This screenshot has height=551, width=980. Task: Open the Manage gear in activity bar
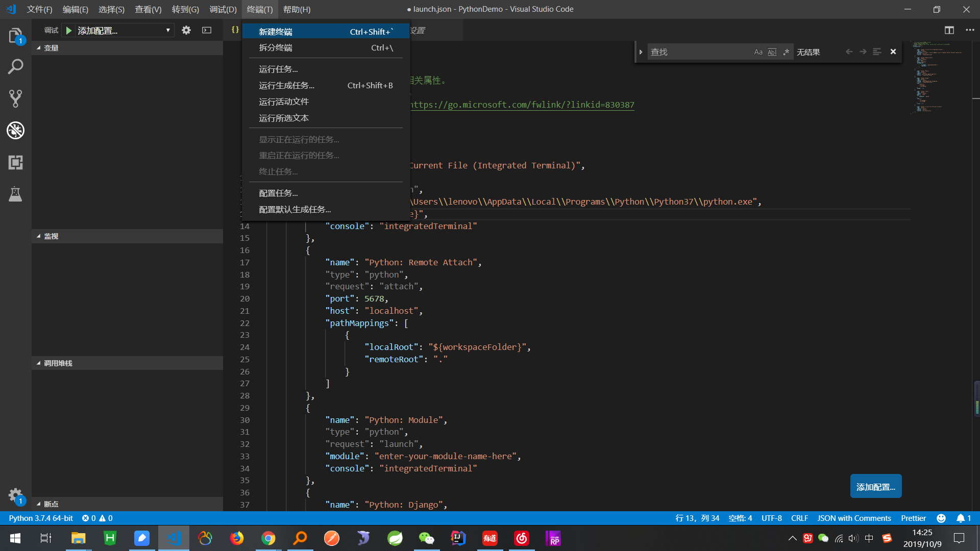15,495
